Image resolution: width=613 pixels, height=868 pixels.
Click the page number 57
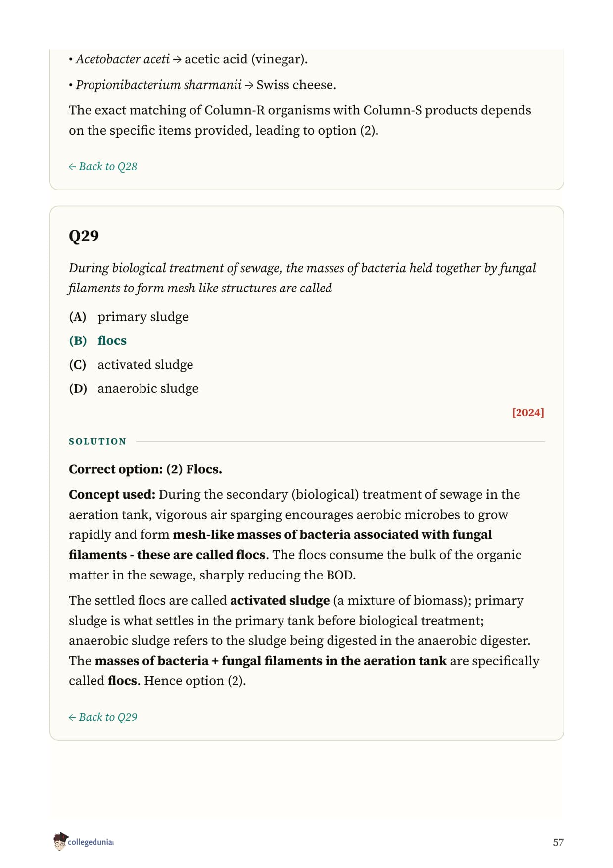(x=558, y=842)
